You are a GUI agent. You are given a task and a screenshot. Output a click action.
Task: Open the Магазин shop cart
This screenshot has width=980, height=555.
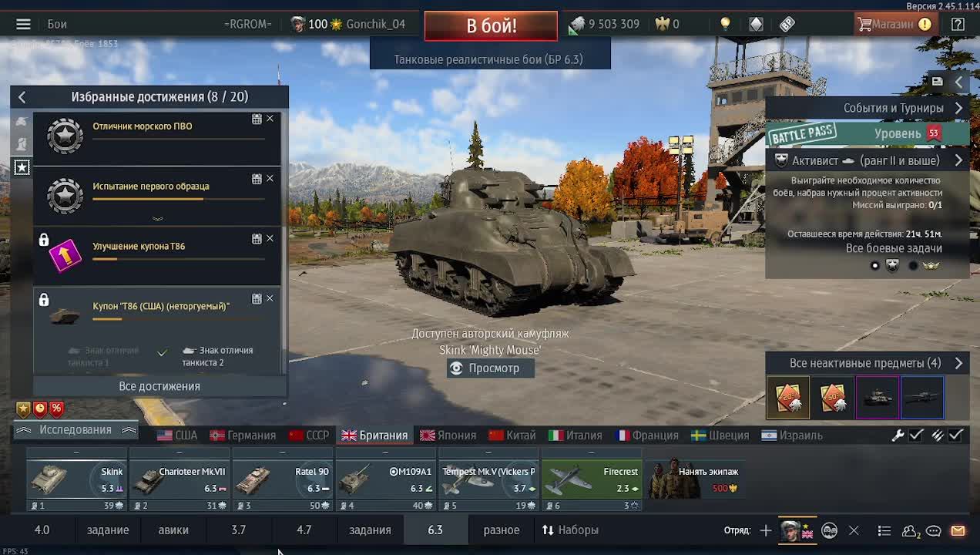pos(894,24)
